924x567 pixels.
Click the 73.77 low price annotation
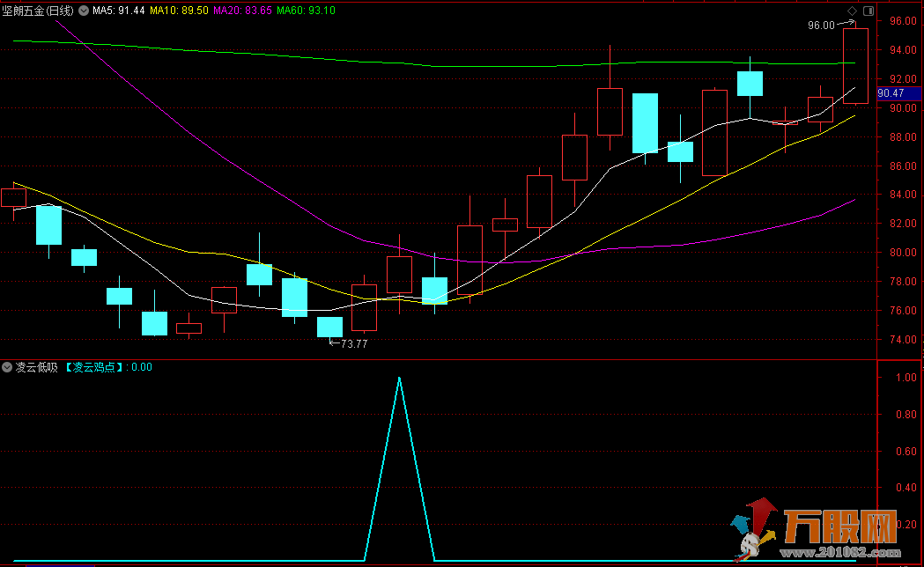tap(354, 344)
